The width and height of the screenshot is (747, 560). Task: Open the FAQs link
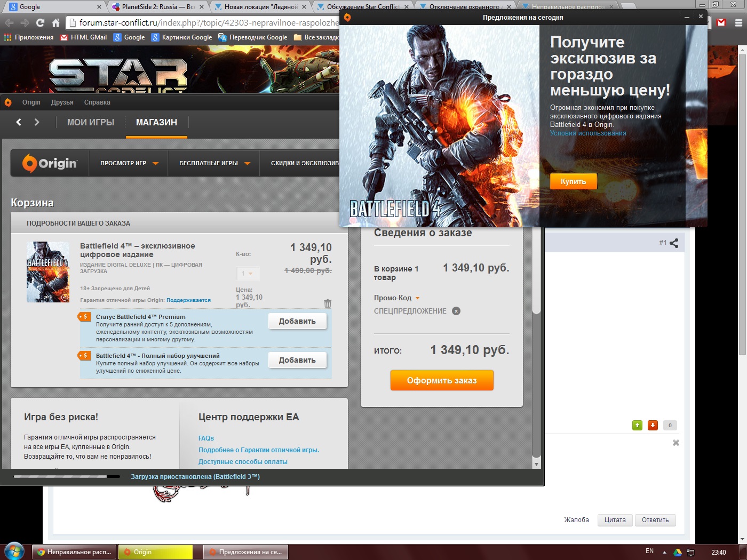[x=206, y=438]
